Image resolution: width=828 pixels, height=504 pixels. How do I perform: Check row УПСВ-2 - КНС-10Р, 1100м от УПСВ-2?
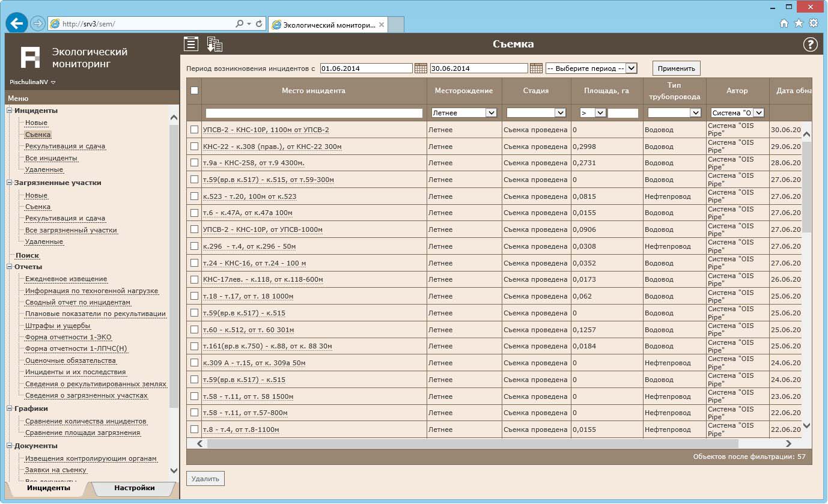coord(194,129)
